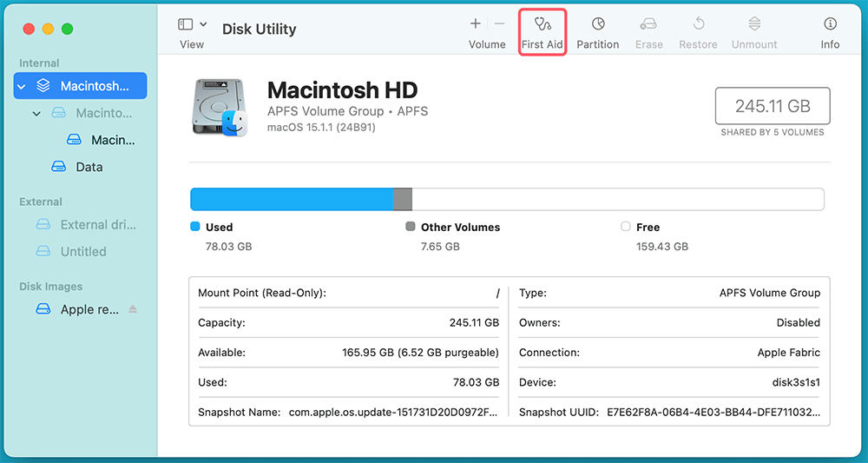Click the Macintosh HD title text
The image size is (868, 463).
pos(342,90)
